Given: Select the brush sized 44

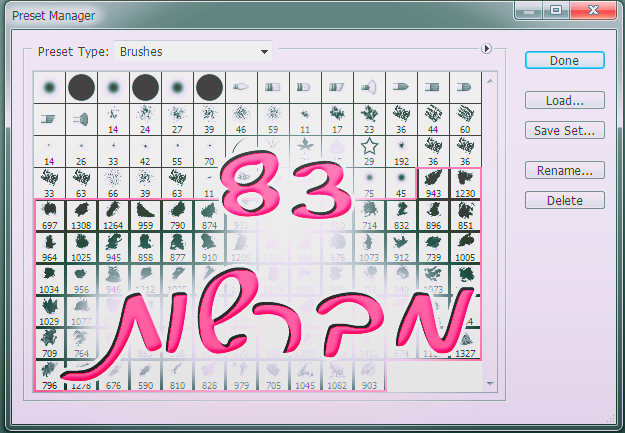Looking at the screenshot, I should tap(433, 120).
